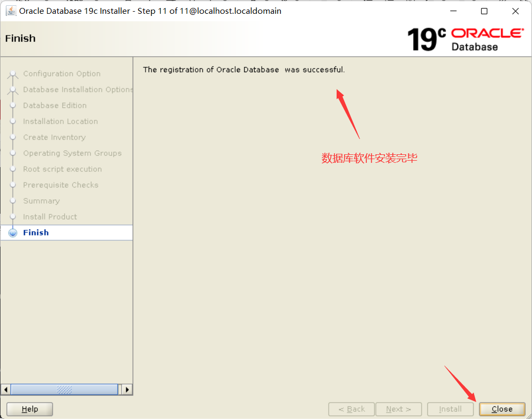Select Root script execution step
This screenshot has width=532, height=419.
[63, 169]
